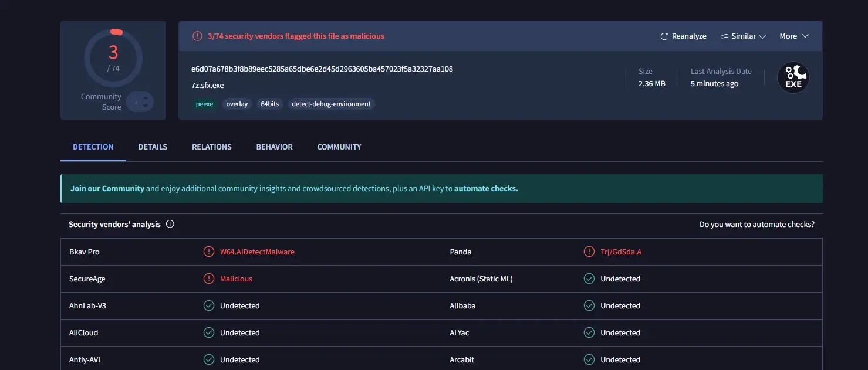Click the Similar search icon
This screenshot has height=370, width=868.
(725, 36)
